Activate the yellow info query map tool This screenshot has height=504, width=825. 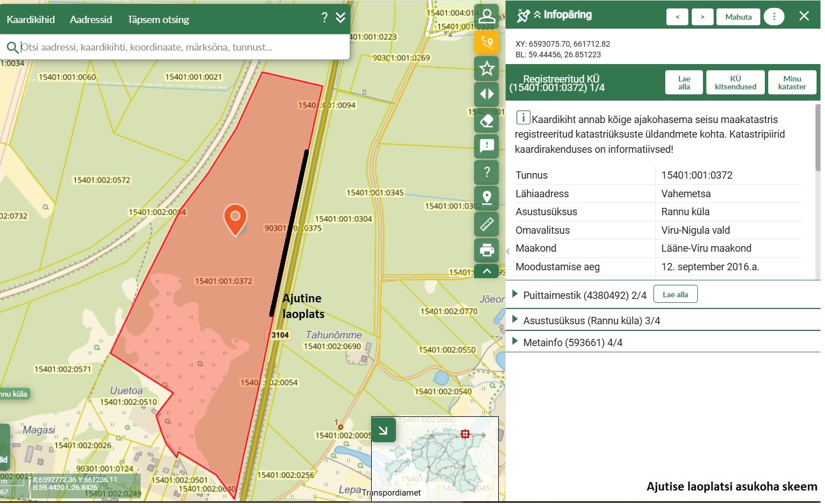click(486, 43)
